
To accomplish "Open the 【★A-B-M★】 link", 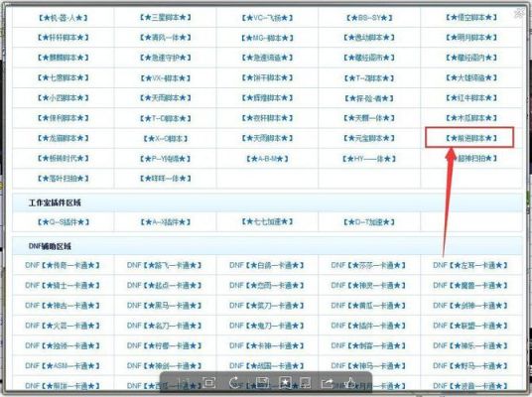I will click(267, 159).
